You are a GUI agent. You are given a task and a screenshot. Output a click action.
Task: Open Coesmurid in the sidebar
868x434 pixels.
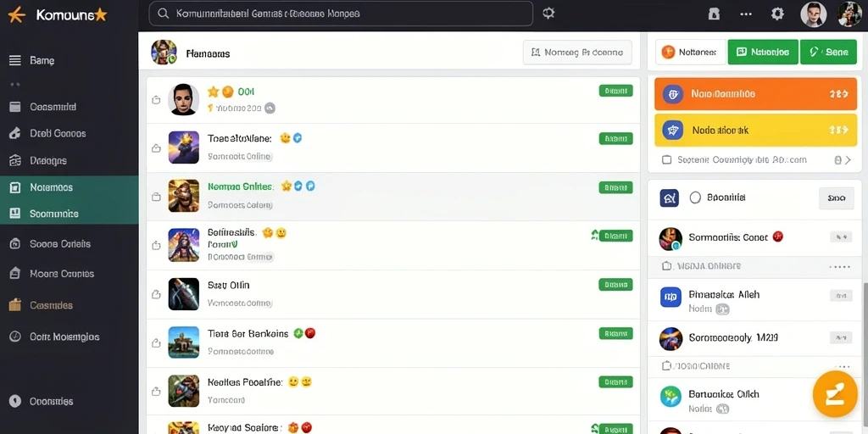(70, 107)
